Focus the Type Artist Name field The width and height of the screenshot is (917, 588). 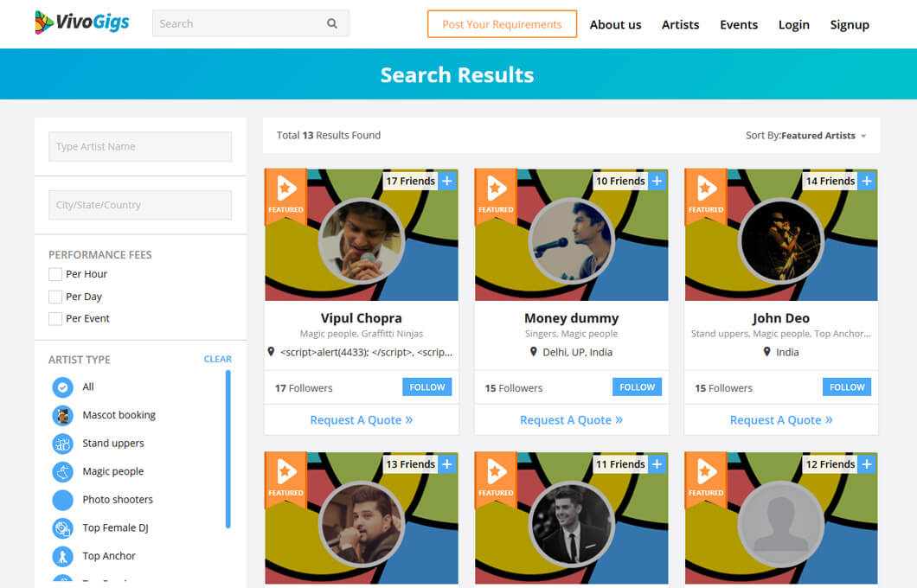140,147
